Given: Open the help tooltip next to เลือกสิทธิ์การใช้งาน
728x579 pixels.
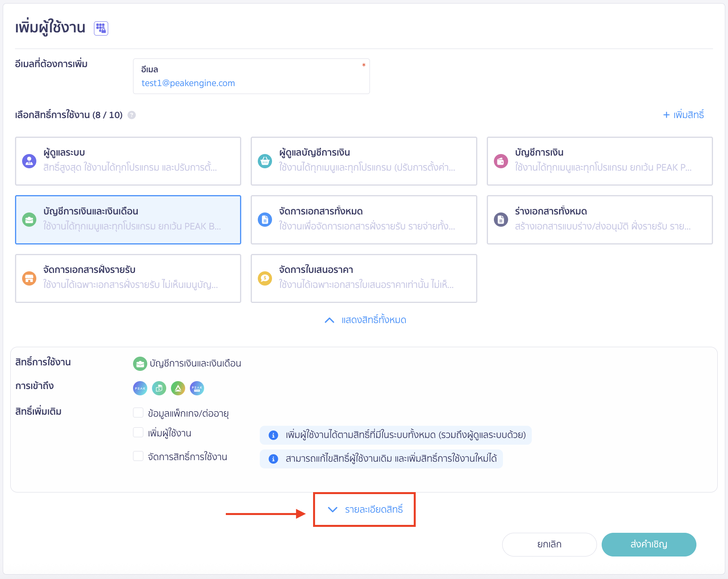Looking at the screenshot, I should [x=132, y=115].
